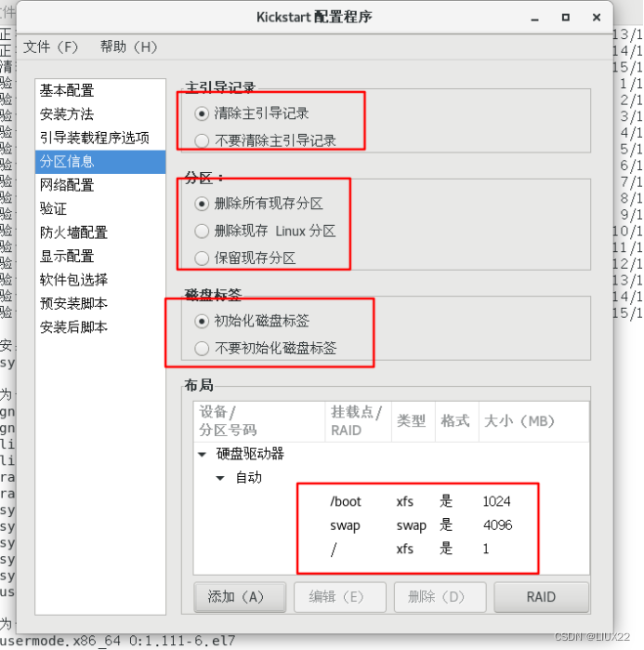
Task: Select 初始化磁盘标签 radio button
Action: pyautogui.click(x=202, y=321)
